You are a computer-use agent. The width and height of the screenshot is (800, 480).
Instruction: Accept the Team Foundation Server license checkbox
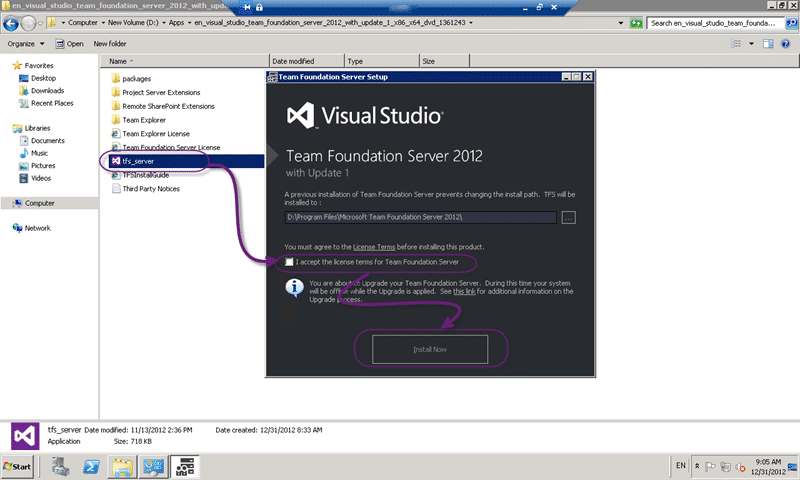pos(289,262)
